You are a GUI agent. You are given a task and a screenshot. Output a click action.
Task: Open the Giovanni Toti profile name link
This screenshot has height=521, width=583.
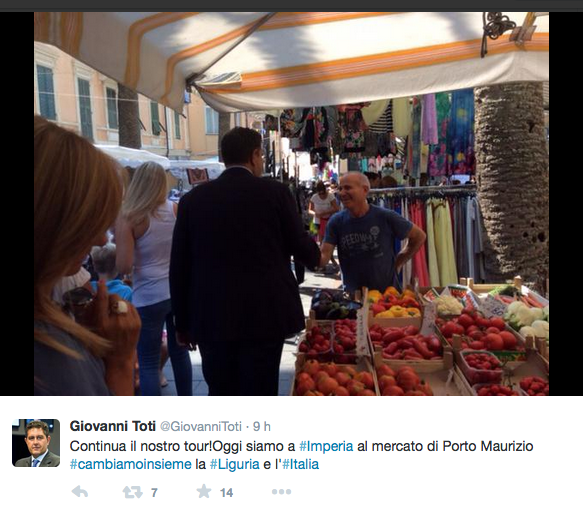[113, 426]
